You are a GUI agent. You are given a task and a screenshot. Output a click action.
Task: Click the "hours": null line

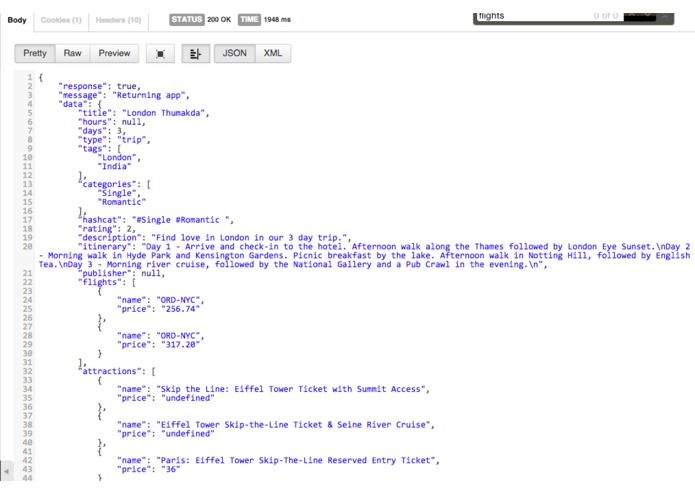point(112,122)
